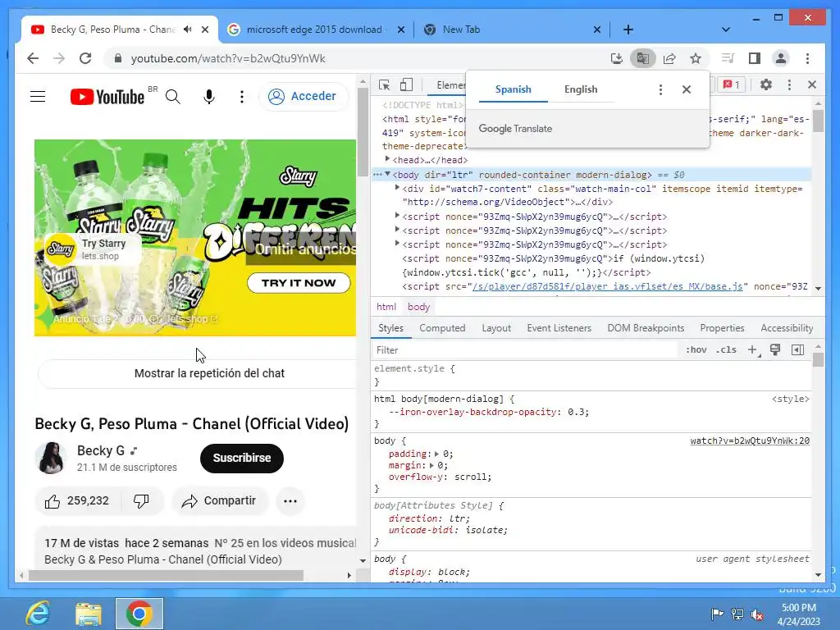Open the Event Listeners tab
840x630 pixels.
[559, 328]
